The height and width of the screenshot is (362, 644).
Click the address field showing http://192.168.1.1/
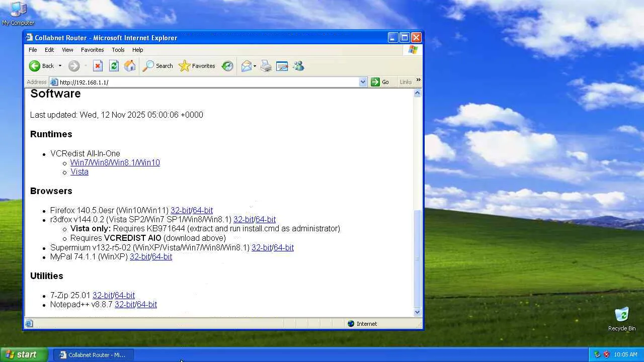pyautogui.click(x=208, y=82)
